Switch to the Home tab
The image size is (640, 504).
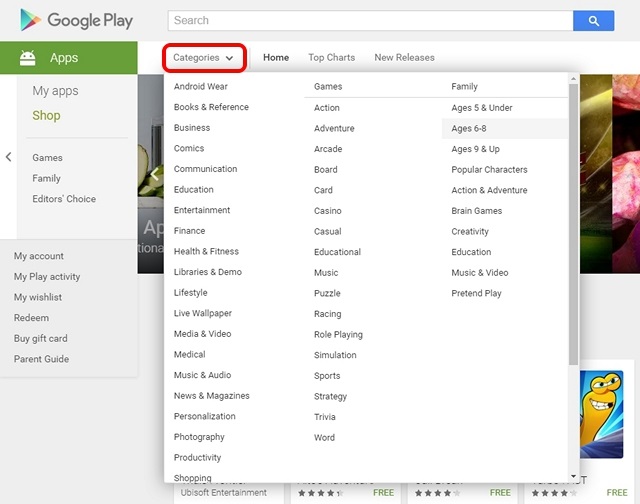click(x=276, y=58)
